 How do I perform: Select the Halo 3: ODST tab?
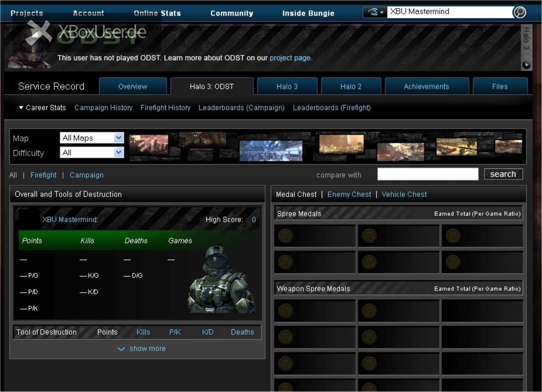click(212, 86)
